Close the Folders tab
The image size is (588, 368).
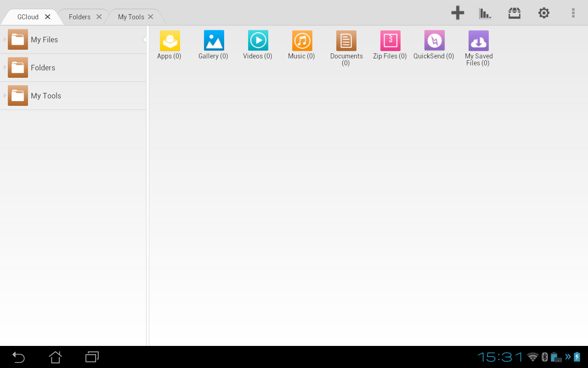tap(99, 17)
